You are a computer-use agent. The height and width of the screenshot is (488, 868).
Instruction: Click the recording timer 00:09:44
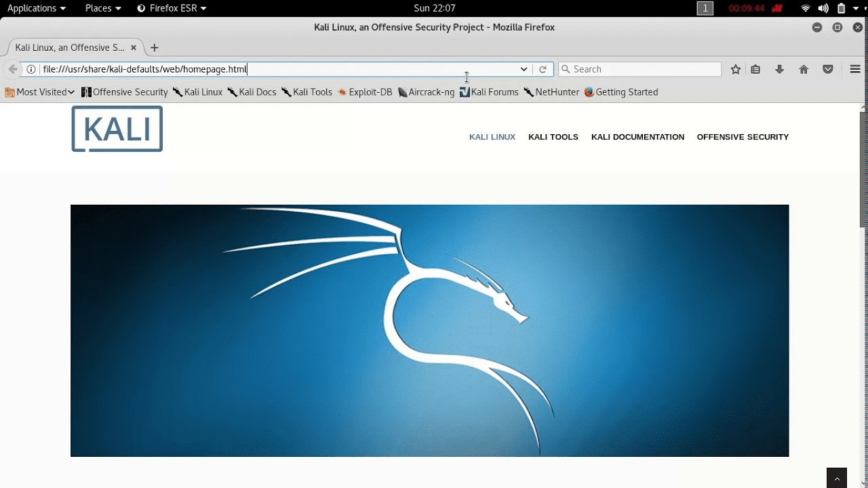[747, 8]
